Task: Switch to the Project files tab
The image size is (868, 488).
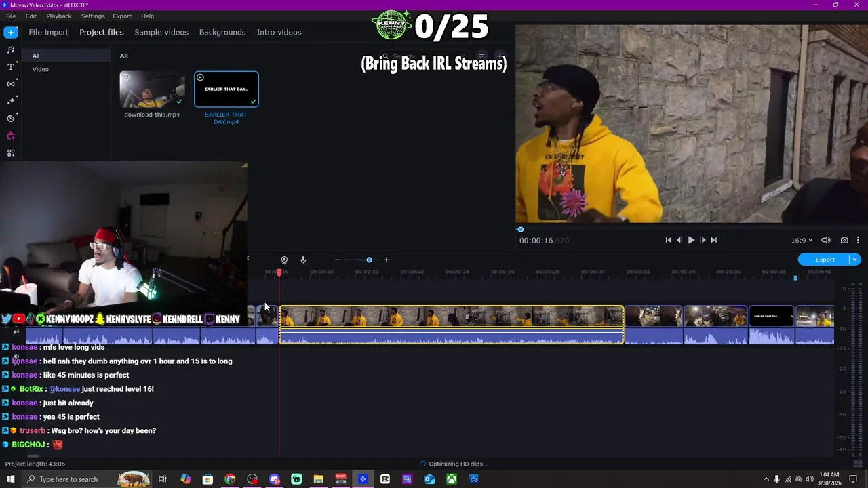Action: coord(102,32)
